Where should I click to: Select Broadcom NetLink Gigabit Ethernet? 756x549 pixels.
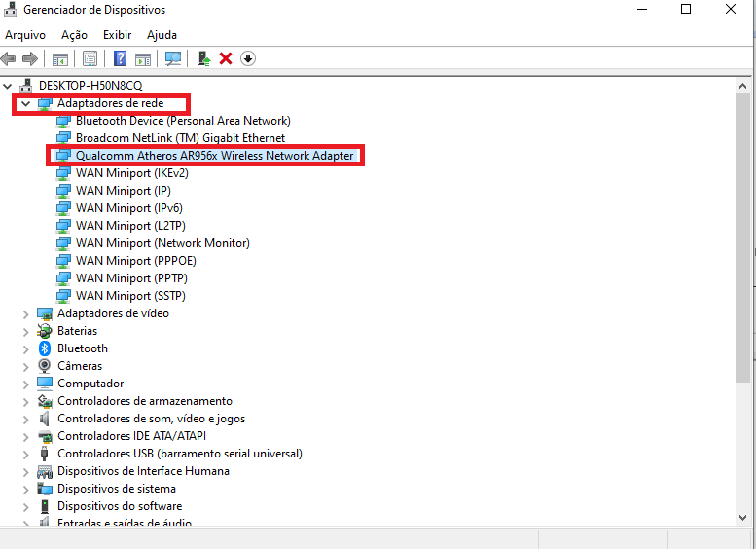click(x=180, y=138)
